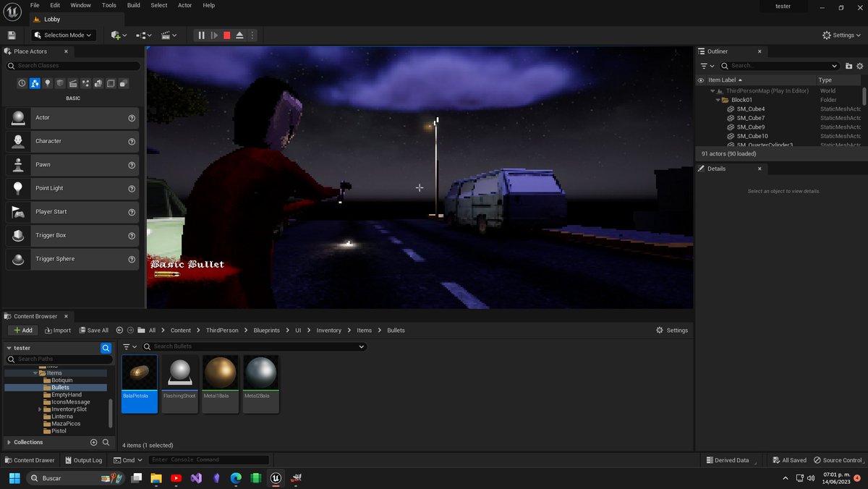Select the Actor entry in Place Actors
Viewport: 868px width, 489px height.
[x=72, y=118]
